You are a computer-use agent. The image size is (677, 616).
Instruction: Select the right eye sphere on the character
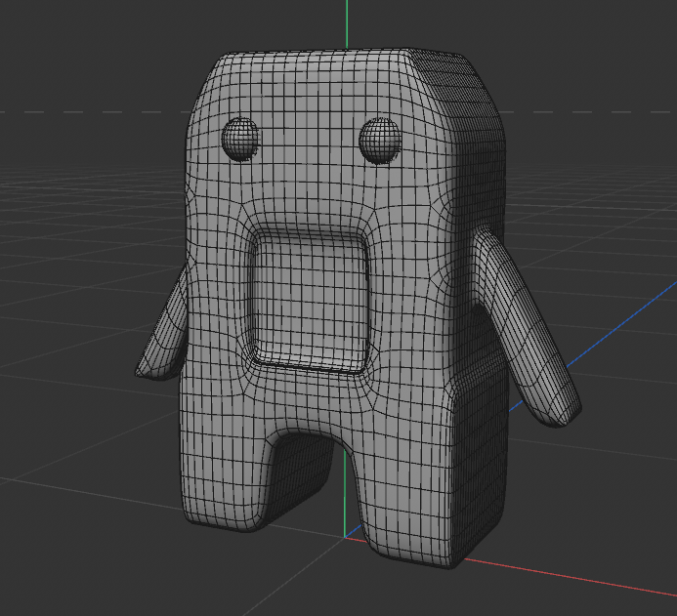tap(380, 141)
